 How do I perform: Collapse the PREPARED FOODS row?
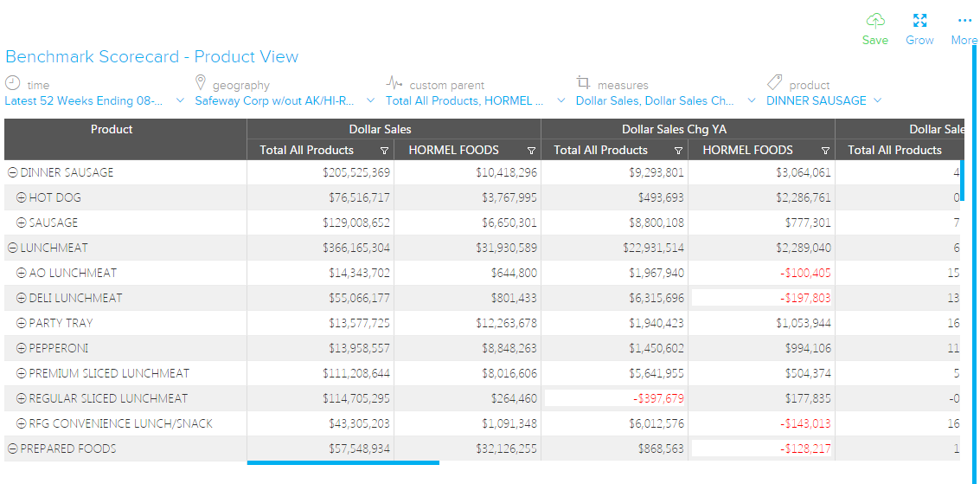[13, 449]
